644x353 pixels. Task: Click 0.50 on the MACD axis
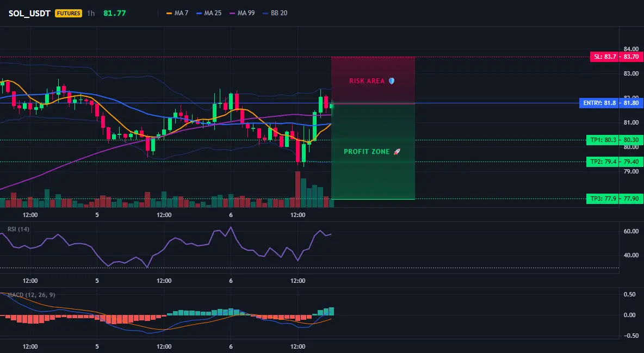(630, 295)
